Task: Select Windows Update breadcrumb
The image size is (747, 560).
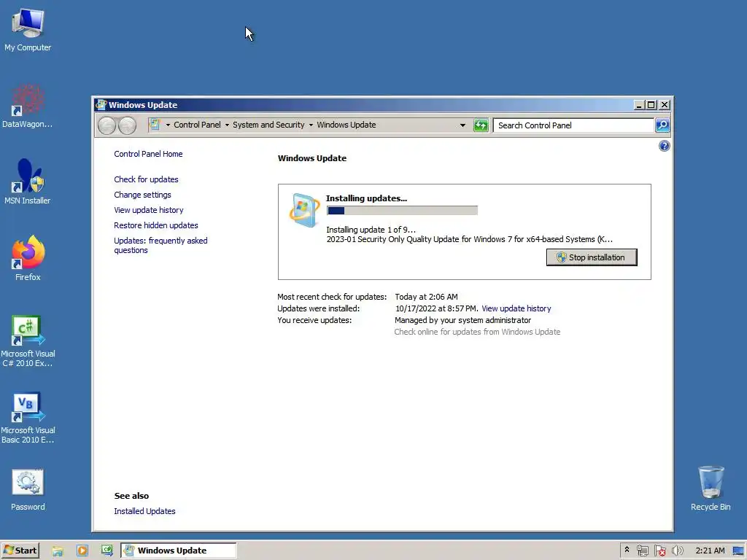Action: tap(347, 125)
